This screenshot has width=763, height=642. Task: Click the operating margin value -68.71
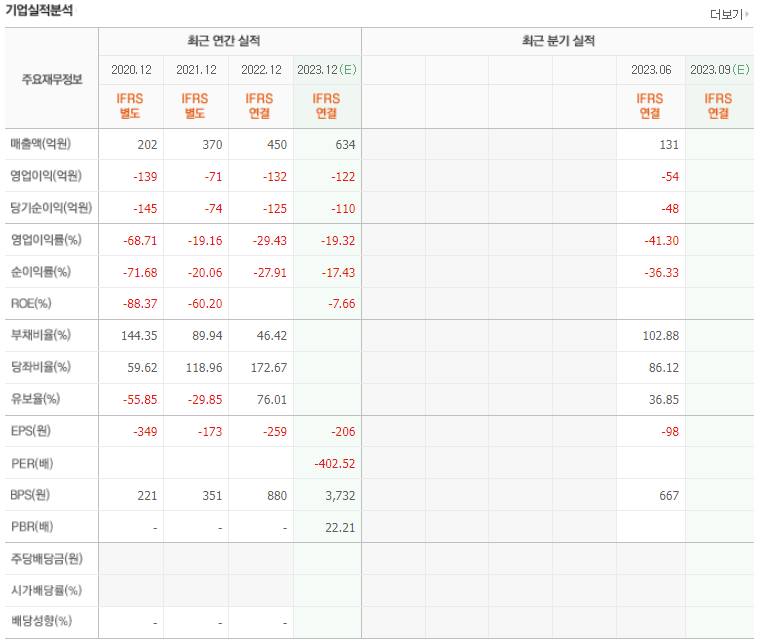point(140,241)
